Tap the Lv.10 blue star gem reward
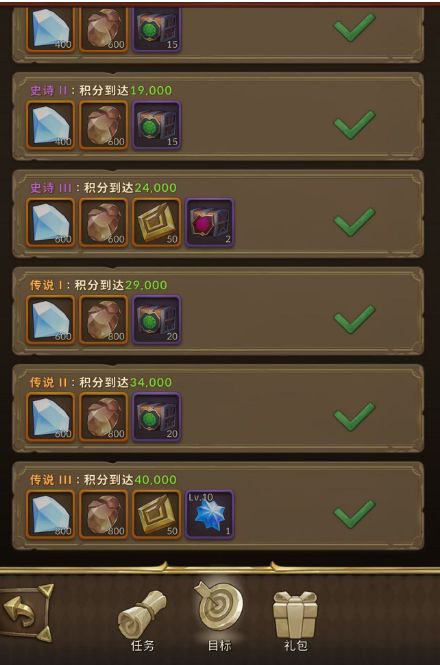Screen dimensions: 440x665 [209, 515]
